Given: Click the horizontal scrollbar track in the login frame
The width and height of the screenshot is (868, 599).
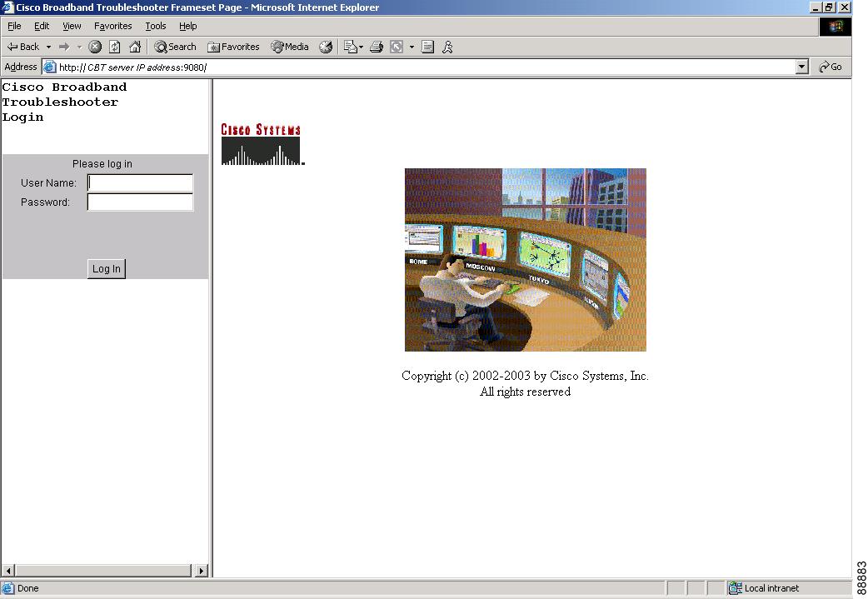Looking at the screenshot, I should pyautogui.click(x=104, y=570).
